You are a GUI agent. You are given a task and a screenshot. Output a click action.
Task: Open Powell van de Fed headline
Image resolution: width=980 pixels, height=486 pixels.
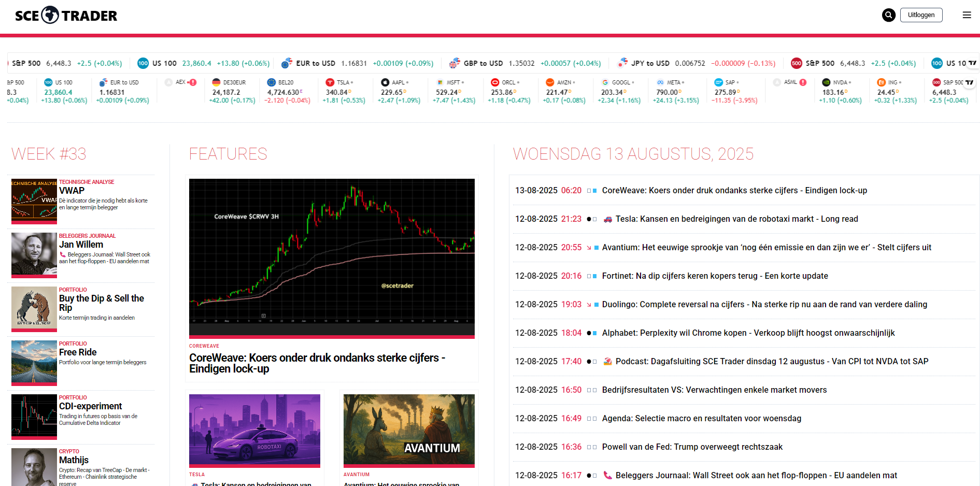point(692,447)
